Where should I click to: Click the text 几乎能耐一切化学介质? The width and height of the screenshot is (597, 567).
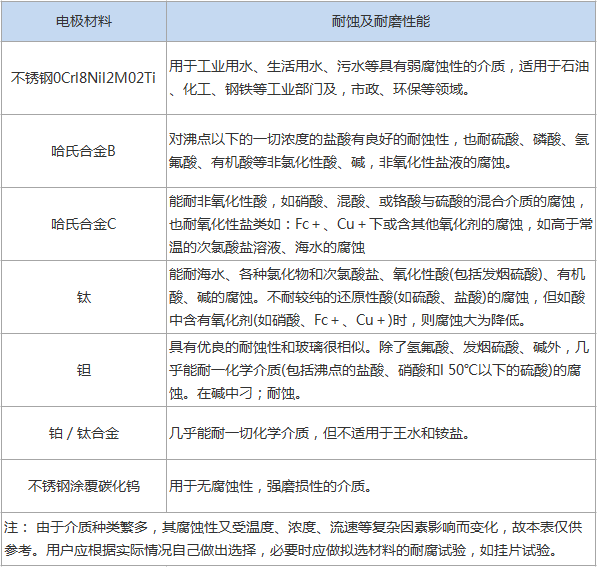pos(239,433)
